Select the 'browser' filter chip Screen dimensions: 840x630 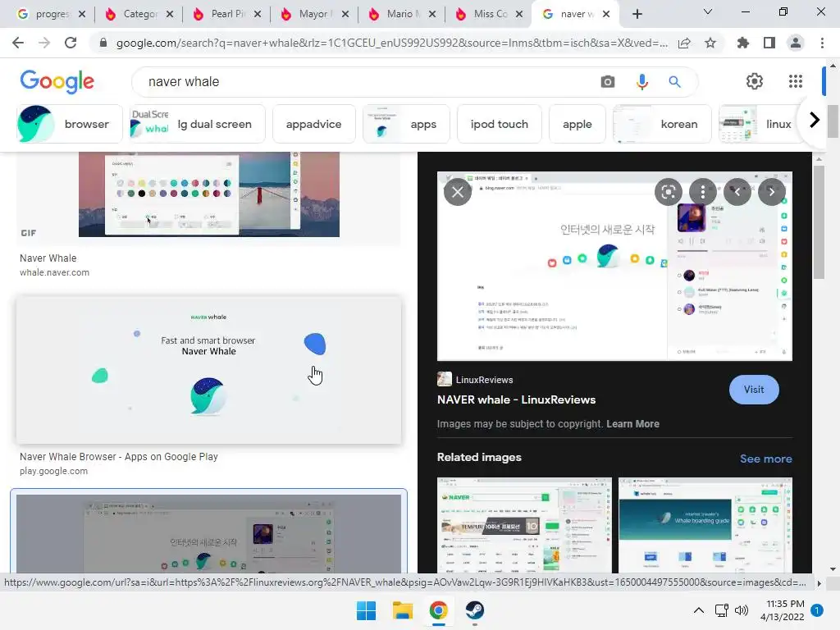click(70, 125)
